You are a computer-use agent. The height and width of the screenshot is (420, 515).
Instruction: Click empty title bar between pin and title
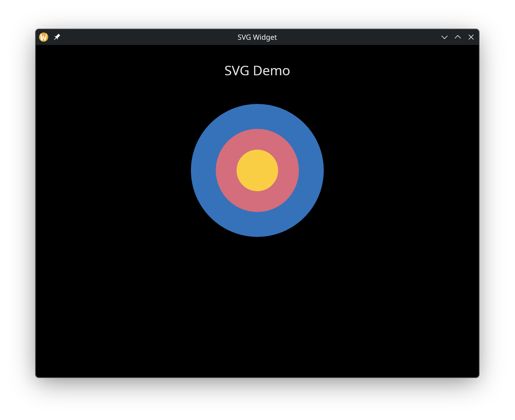(x=147, y=37)
